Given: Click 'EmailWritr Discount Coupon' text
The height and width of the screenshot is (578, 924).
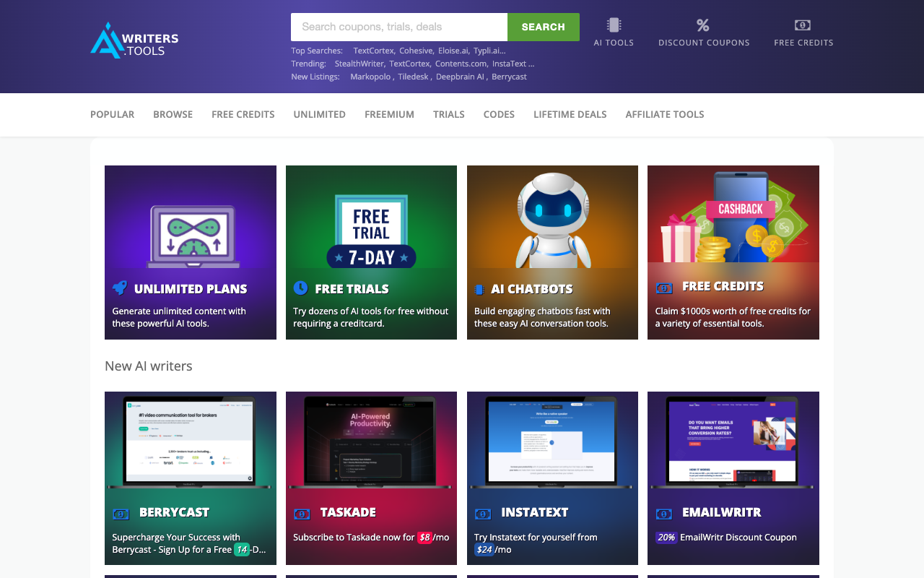Looking at the screenshot, I should [738, 538].
